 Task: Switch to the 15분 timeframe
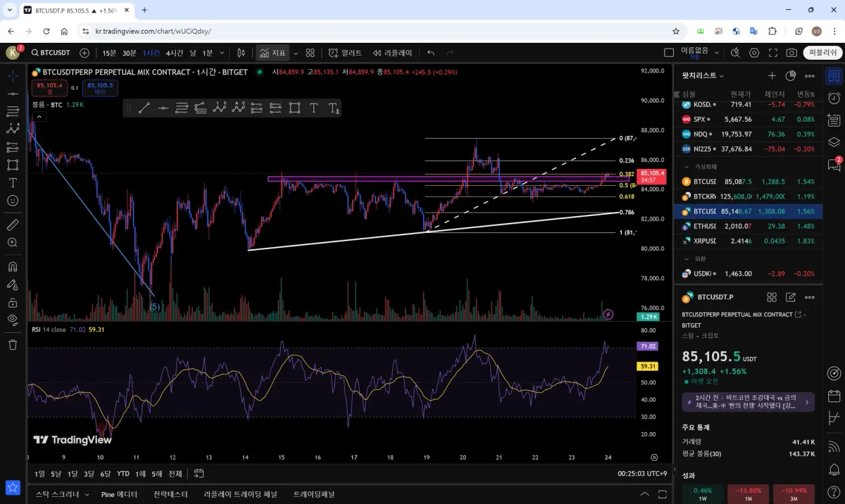pos(109,53)
